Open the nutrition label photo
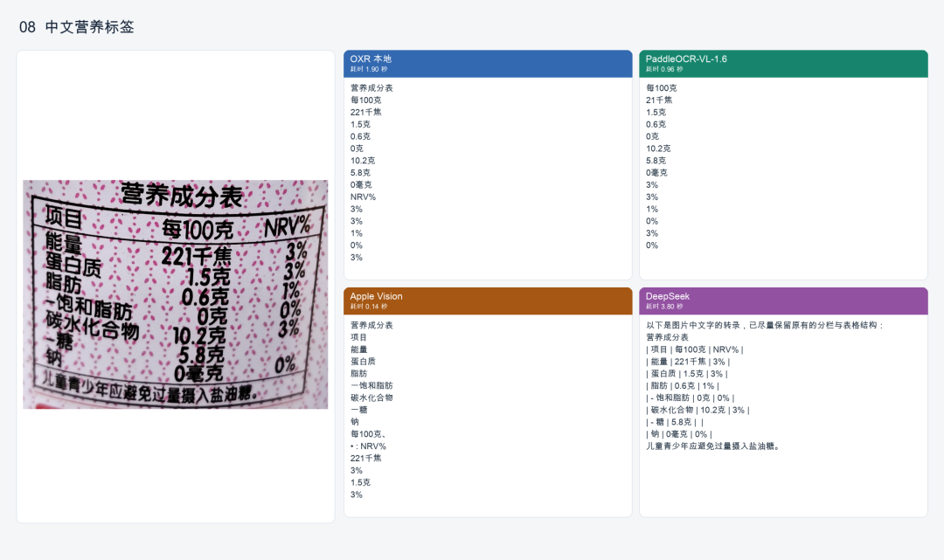Image resolution: width=944 pixels, height=560 pixels. click(175, 294)
